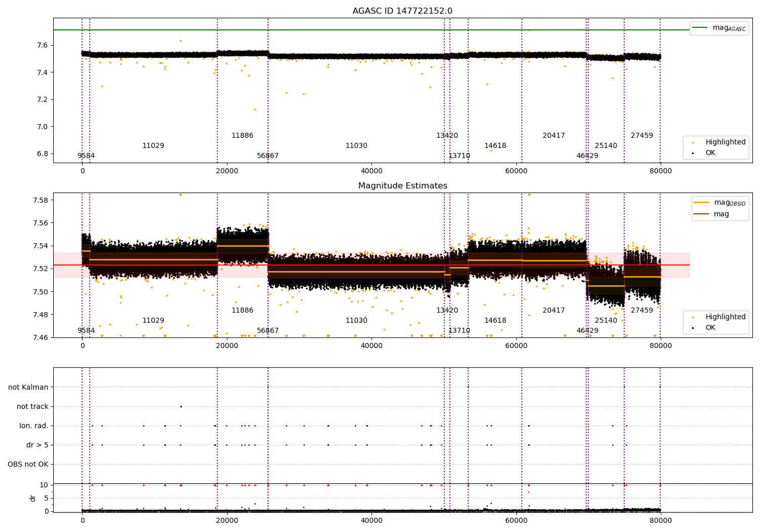Screen dimensions: 760x532
Task: Click the 13710 label in the top plot
Action: [x=459, y=156]
